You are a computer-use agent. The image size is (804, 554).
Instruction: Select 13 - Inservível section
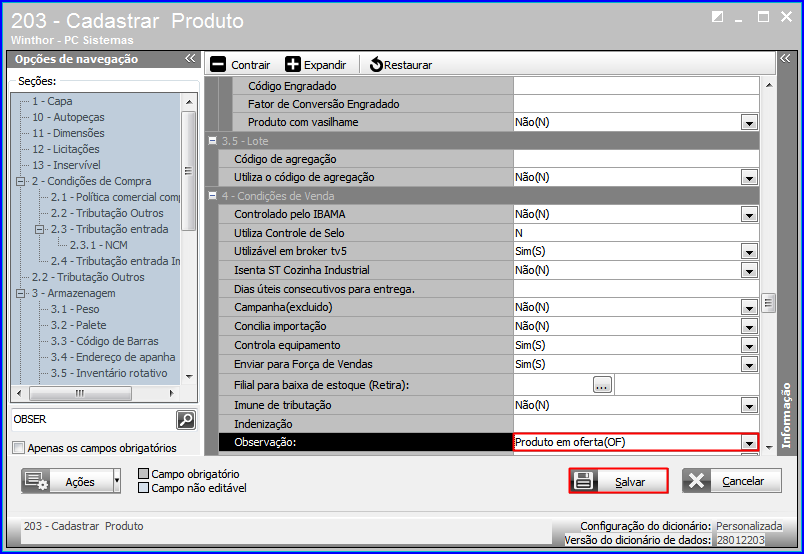[66, 165]
